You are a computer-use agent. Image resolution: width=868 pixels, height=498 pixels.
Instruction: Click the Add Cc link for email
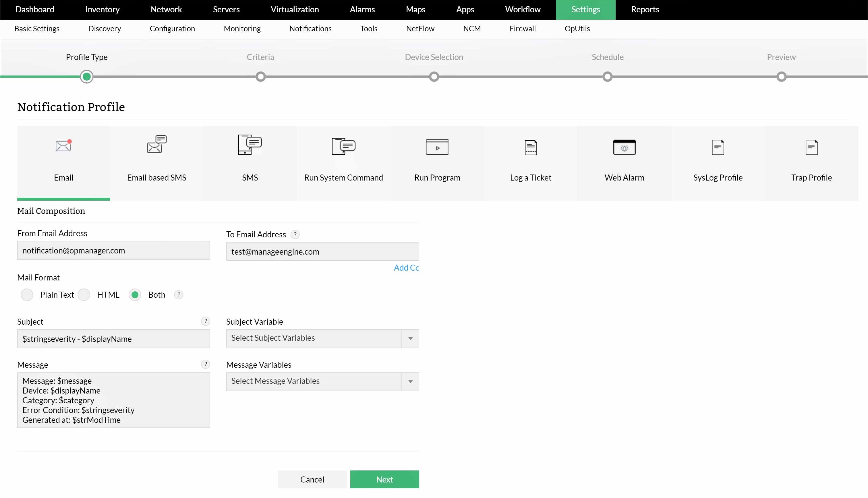406,268
